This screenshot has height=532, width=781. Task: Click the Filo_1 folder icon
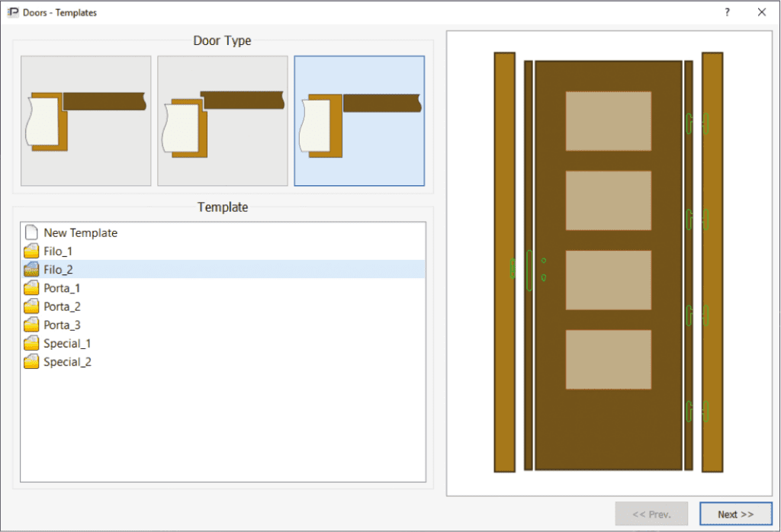tap(31, 251)
